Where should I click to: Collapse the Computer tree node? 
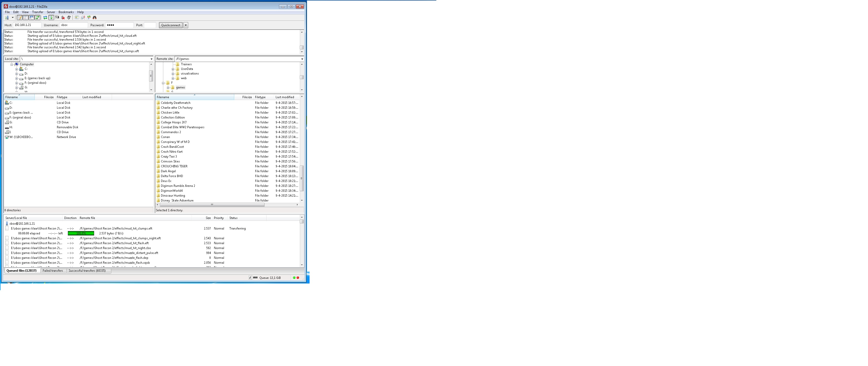click(12, 64)
